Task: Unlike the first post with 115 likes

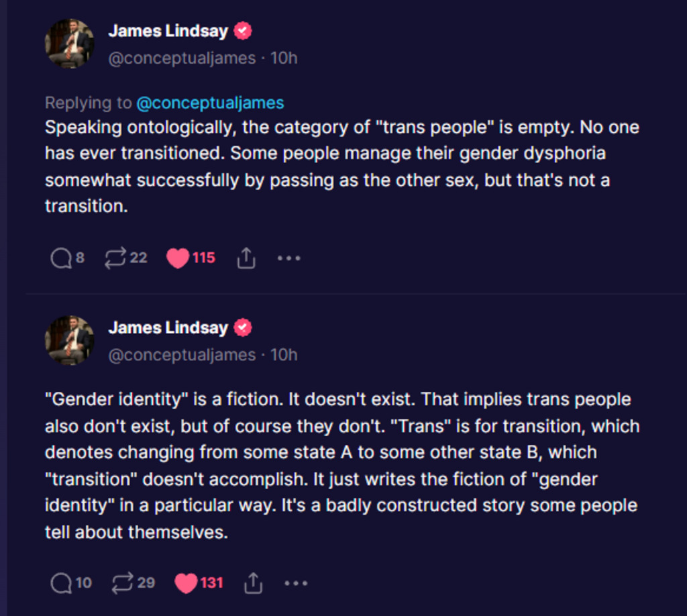Action: click(178, 258)
